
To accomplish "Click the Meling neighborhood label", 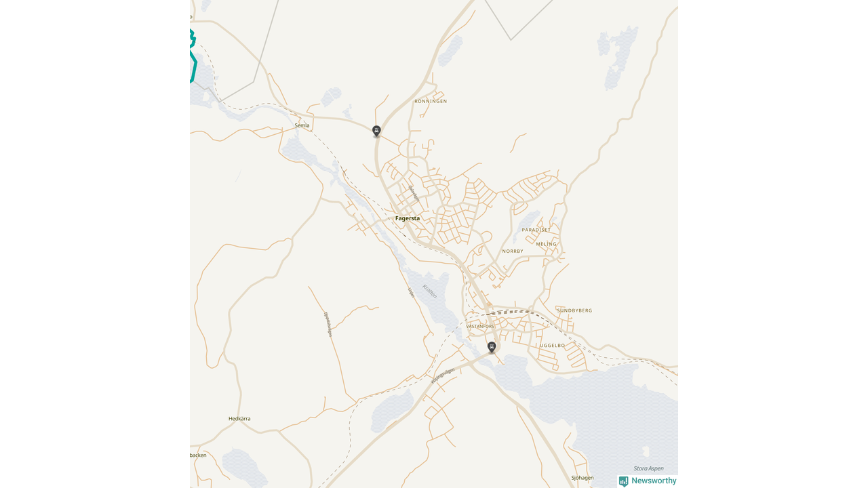I will [546, 244].
